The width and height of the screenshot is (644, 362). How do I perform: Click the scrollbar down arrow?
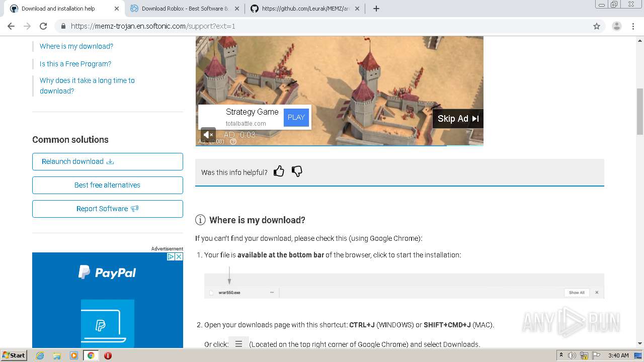click(x=639, y=343)
